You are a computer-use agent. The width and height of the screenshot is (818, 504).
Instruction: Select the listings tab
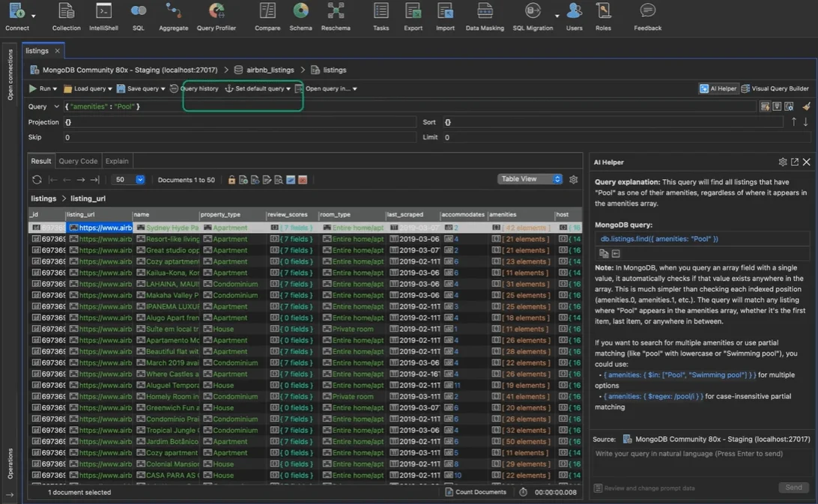tap(37, 51)
